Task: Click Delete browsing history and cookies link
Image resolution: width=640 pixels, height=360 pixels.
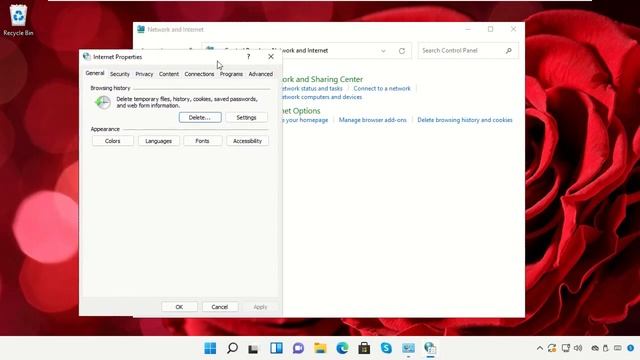Action: [x=464, y=120]
